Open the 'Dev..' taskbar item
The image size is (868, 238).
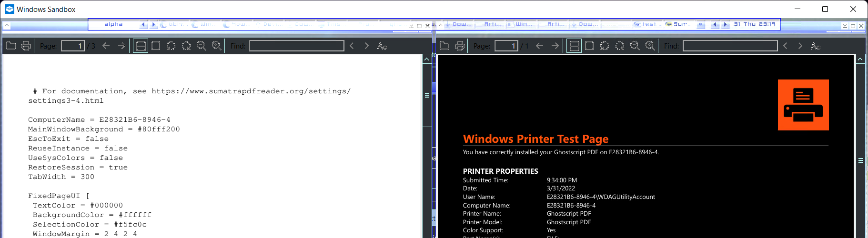coord(269,24)
